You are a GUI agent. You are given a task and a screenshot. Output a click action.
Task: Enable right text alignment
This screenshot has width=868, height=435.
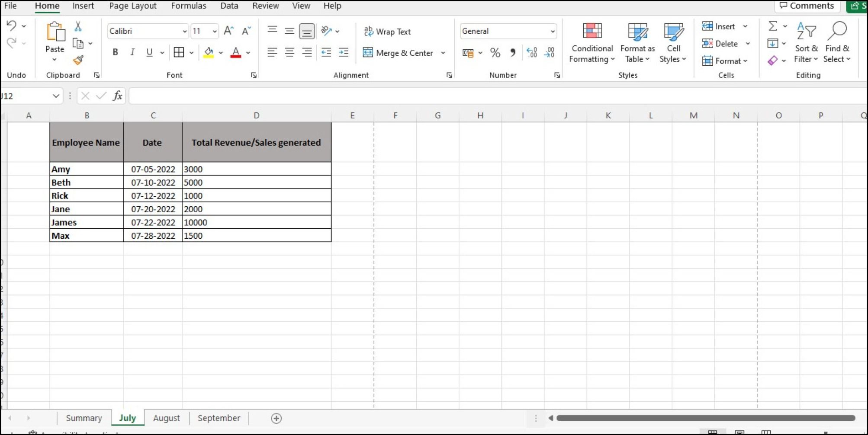pyautogui.click(x=307, y=52)
